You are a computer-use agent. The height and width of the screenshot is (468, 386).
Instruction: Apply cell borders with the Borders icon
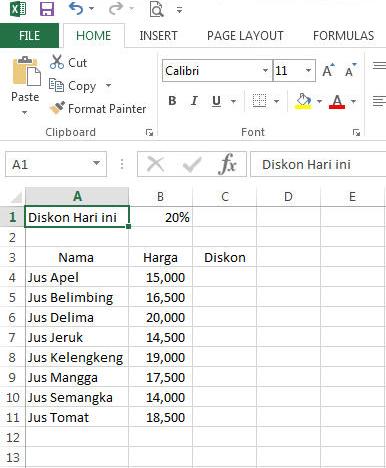coord(259,101)
